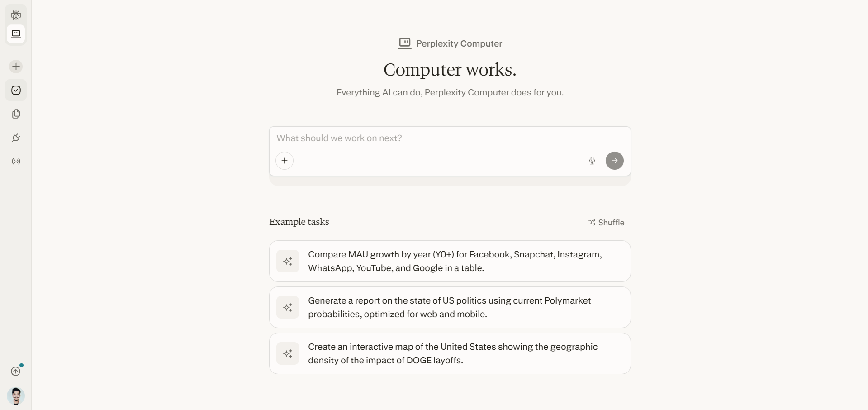Click the live signal icon in sidebar
Image resolution: width=868 pixels, height=410 pixels.
pos(16,162)
